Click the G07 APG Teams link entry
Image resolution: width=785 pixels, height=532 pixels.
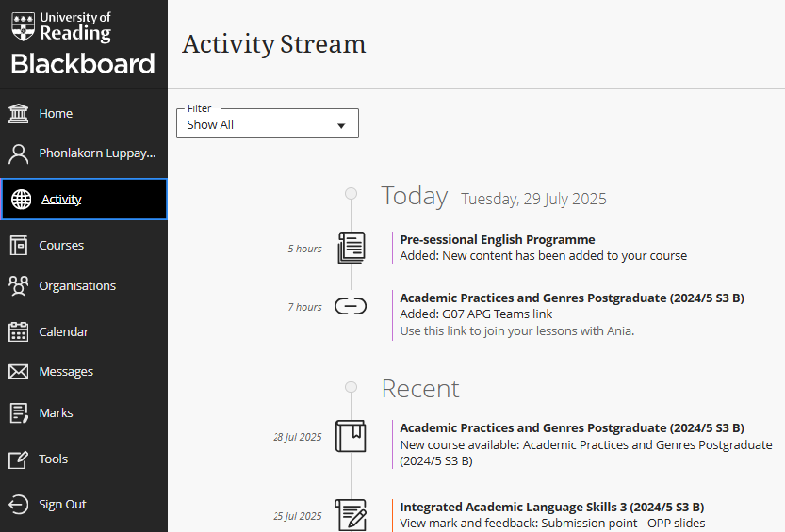point(476,314)
